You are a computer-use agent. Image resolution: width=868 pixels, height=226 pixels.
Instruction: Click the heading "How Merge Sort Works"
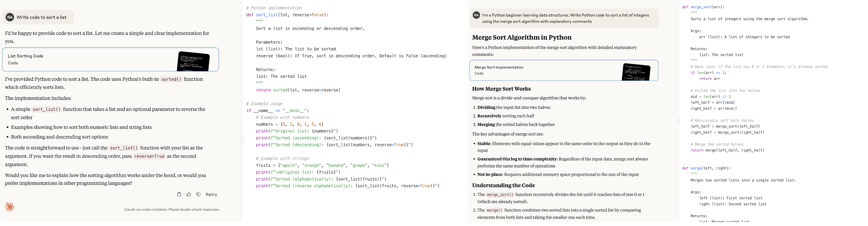[x=501, y=89]
